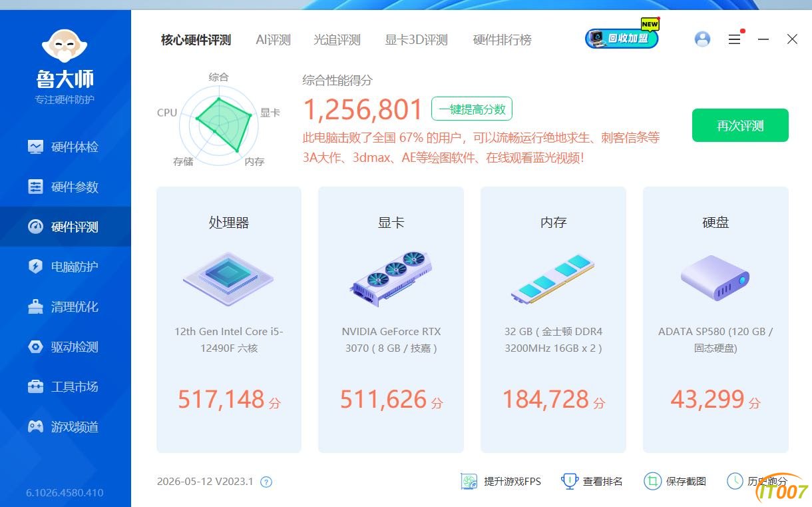Screen dimensions: 812x507
Task: Click processor score 517,148
Action: coord(221,399)
